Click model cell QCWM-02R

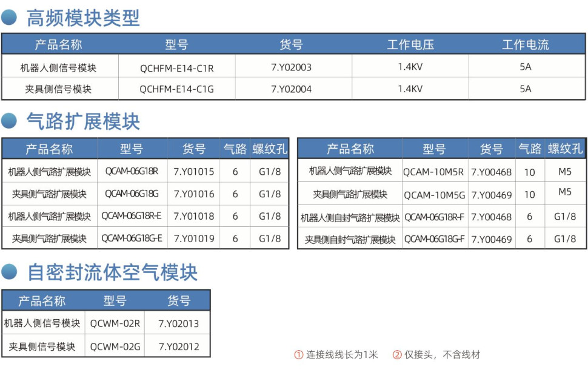coord(115,323)
